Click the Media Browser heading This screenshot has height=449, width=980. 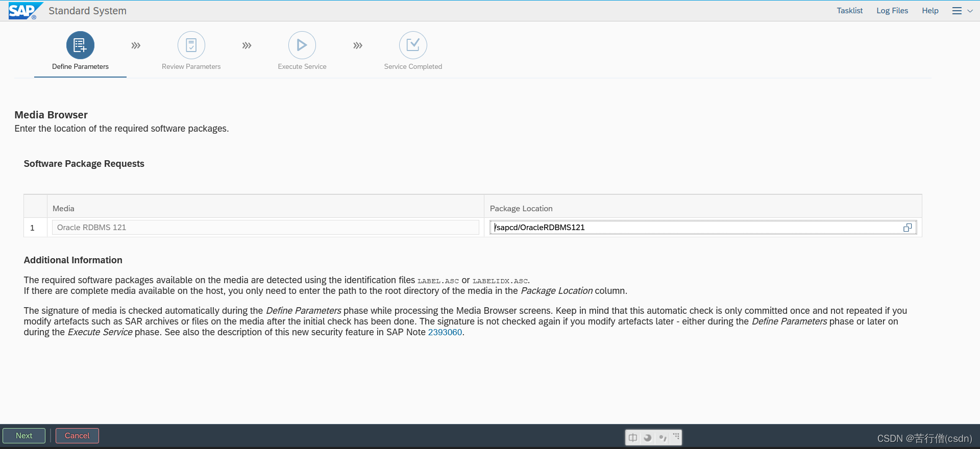[51, 115]
